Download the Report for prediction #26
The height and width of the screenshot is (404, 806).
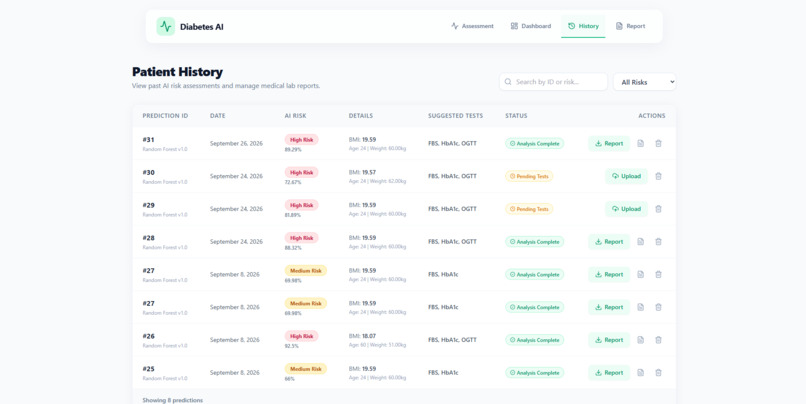click(x=609, y=340)
